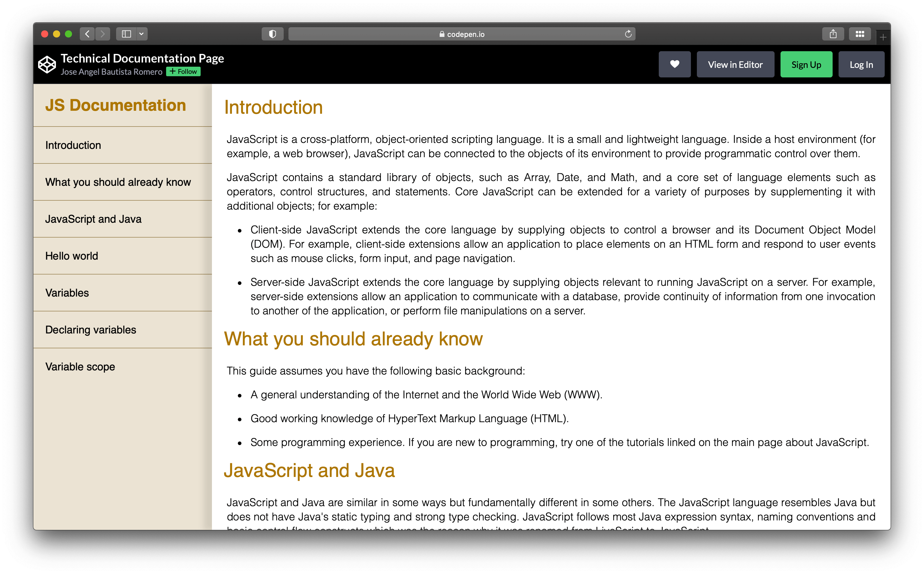
Task: Select What you should already know nav item
Action: coord(123,182)
